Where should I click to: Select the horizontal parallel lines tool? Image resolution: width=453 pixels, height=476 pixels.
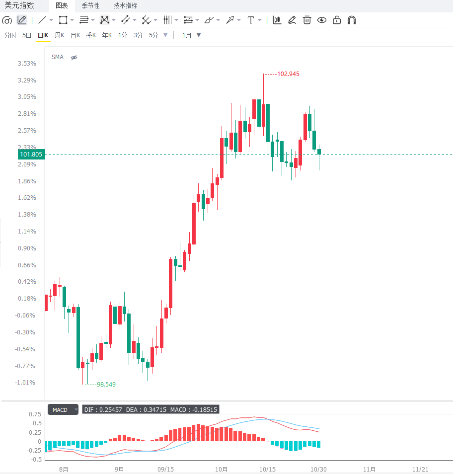point(84,20)
